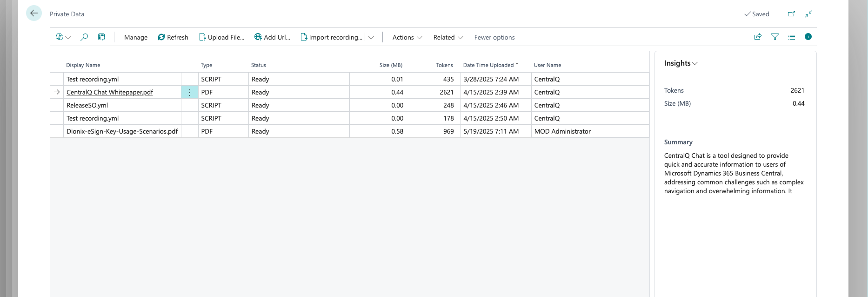Click the collapse page arrows icon
Image resolution: width=868 pixels, height=297 pixels.
[x=808, y=14]
